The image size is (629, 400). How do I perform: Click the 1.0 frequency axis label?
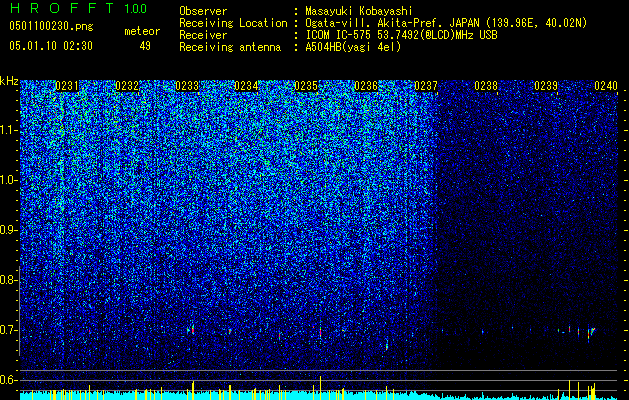tap(8, 181)
